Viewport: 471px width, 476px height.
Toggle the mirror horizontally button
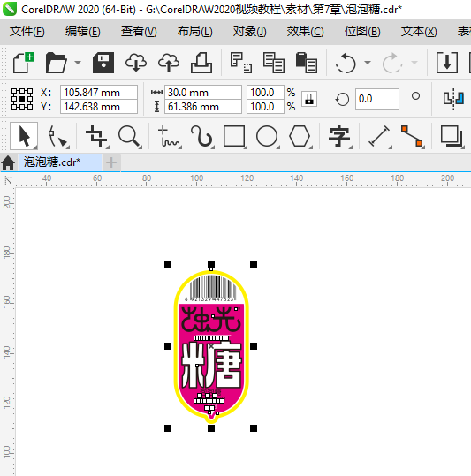pos(453,99)
